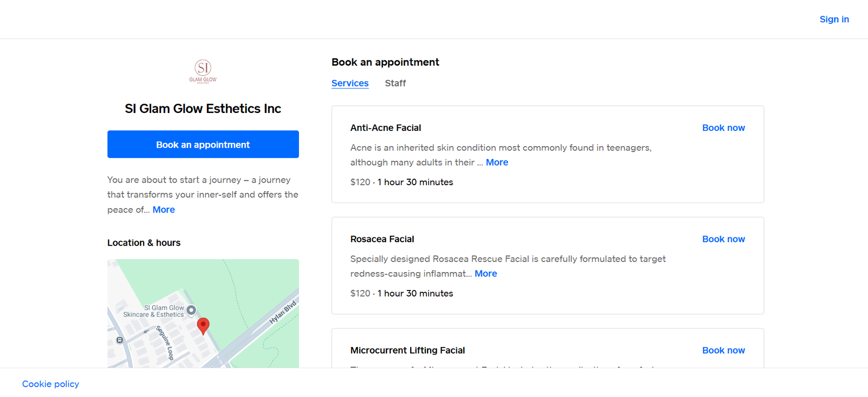Book now for Rosacea Facial

click(723, 239)
